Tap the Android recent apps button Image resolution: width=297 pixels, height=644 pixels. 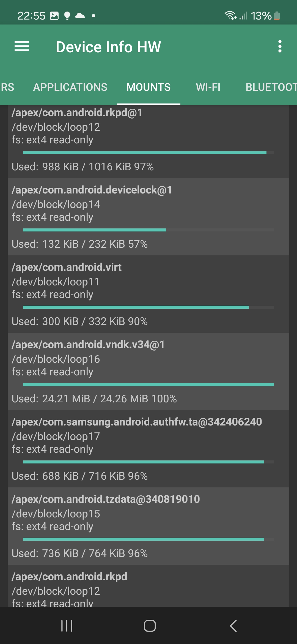[67, 626]
